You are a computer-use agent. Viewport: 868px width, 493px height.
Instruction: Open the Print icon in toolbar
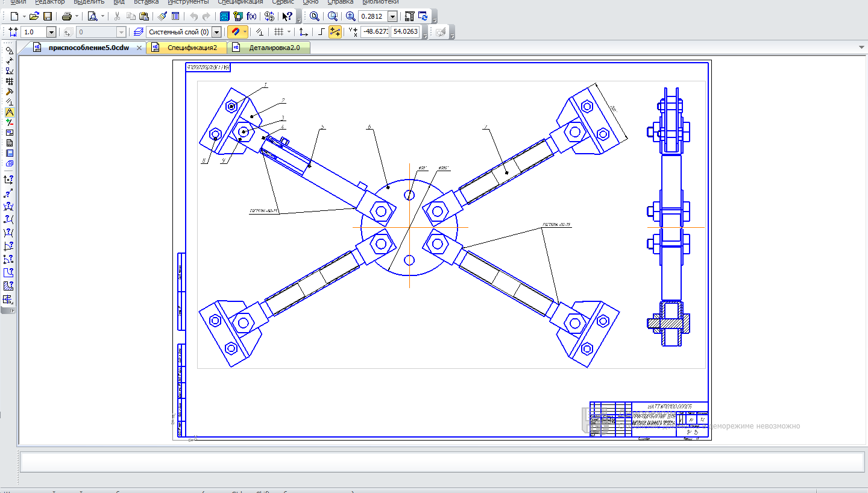tap(67, 16)
